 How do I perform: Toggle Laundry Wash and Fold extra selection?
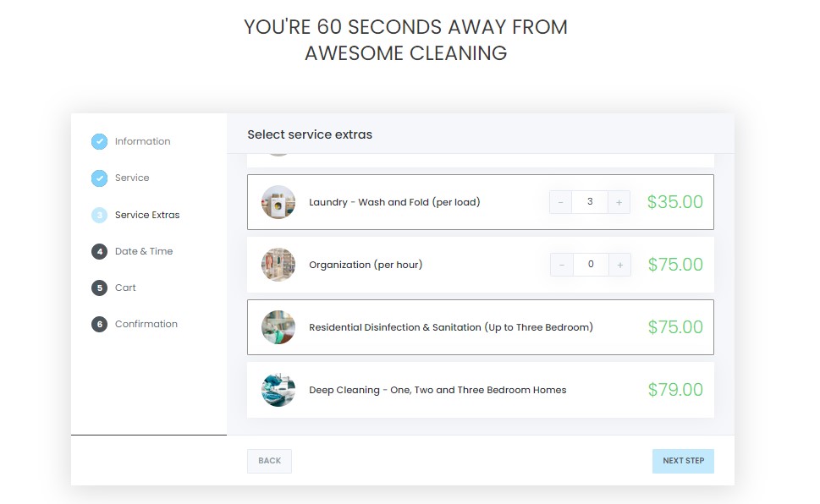[394, 202]
